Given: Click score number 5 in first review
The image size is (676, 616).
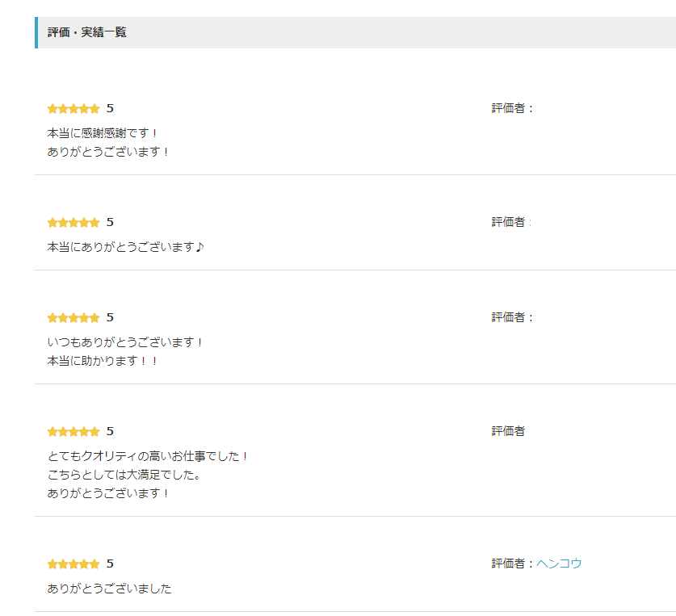Looking at the screenshot, I should tap(110, 108).
